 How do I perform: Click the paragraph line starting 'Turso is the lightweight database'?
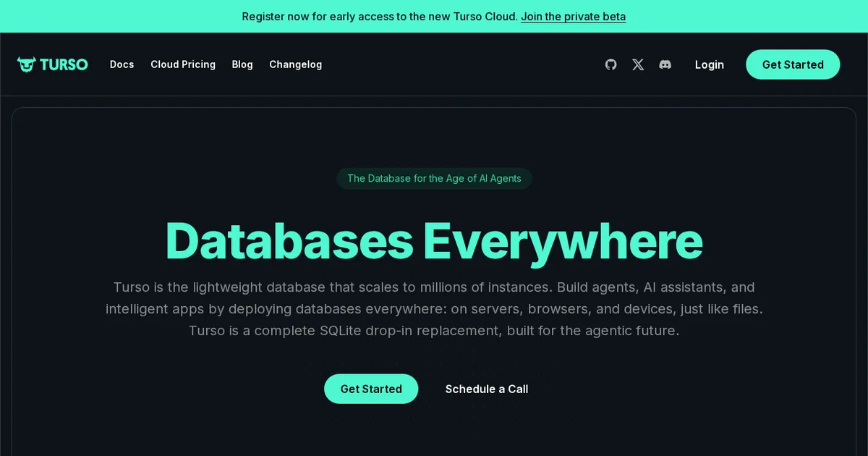click(434, 287)
